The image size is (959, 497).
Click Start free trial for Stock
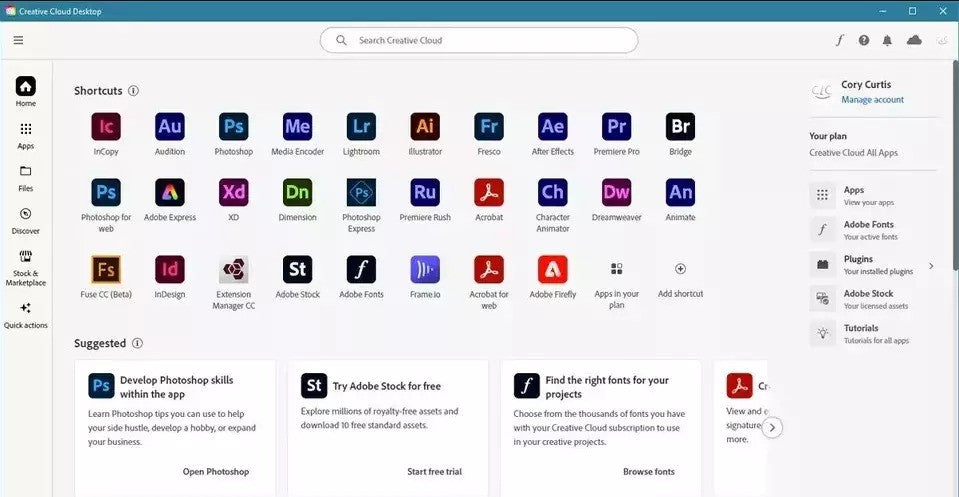pyautogui.click(x=434, y=472)
